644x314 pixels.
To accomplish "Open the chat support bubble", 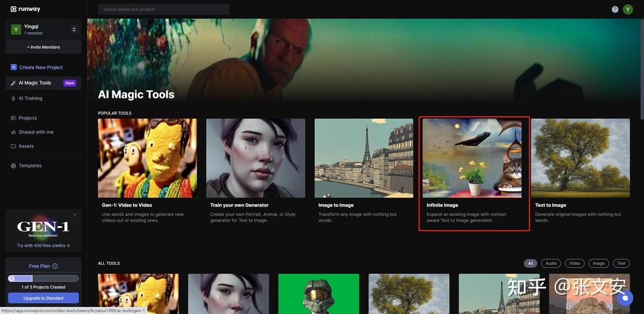I will click(625, 298).
